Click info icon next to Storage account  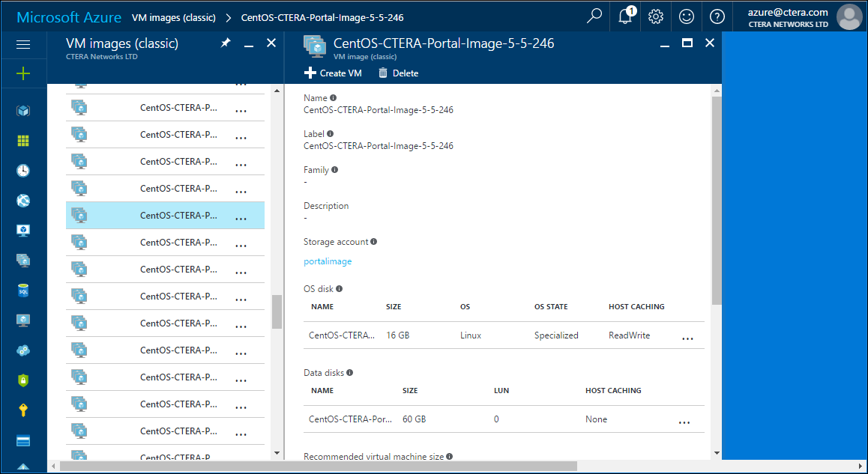[374, 242]
